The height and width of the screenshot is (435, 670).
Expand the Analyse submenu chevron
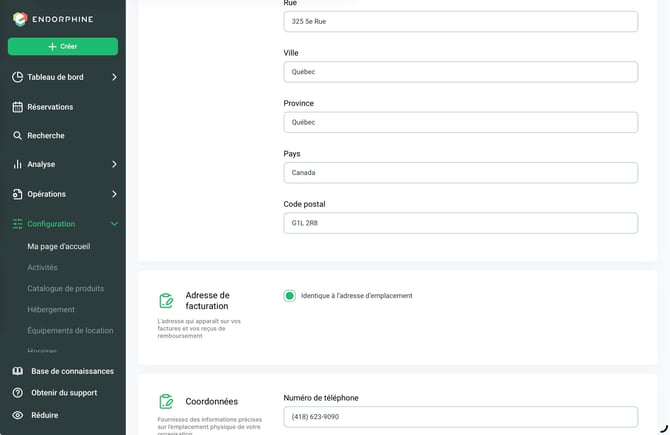114,164
